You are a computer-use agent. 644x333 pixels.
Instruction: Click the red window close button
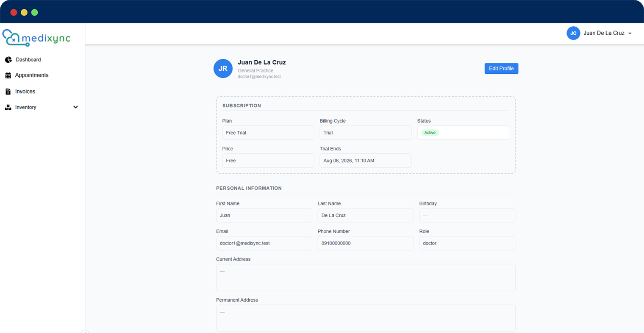(14, 12)
